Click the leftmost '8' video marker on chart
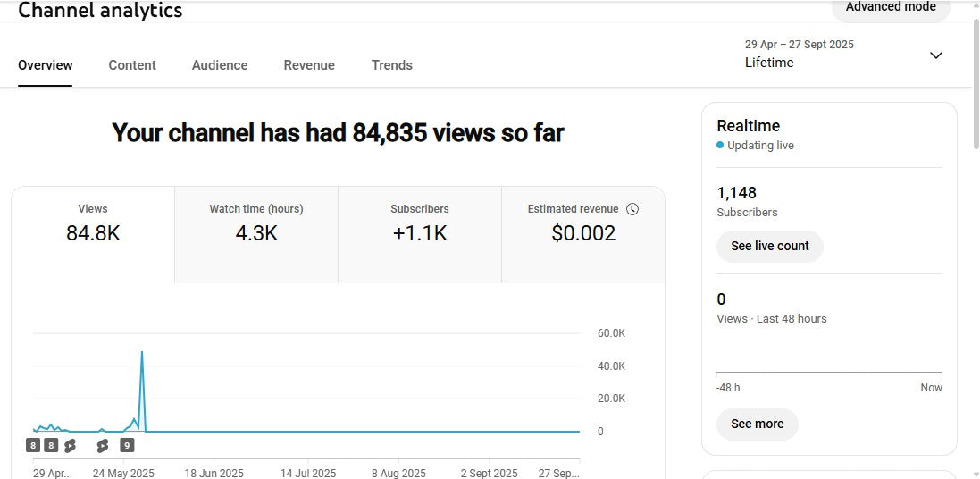This screenshot has height=479, width=980. [33, 445]
